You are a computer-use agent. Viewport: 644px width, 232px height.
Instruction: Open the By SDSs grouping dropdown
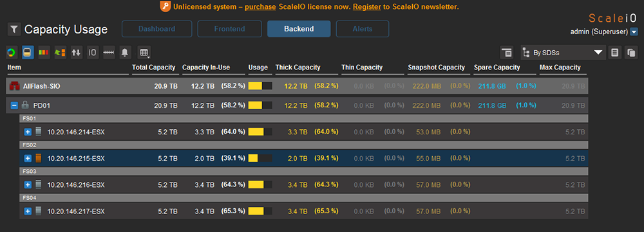point(563,53)
